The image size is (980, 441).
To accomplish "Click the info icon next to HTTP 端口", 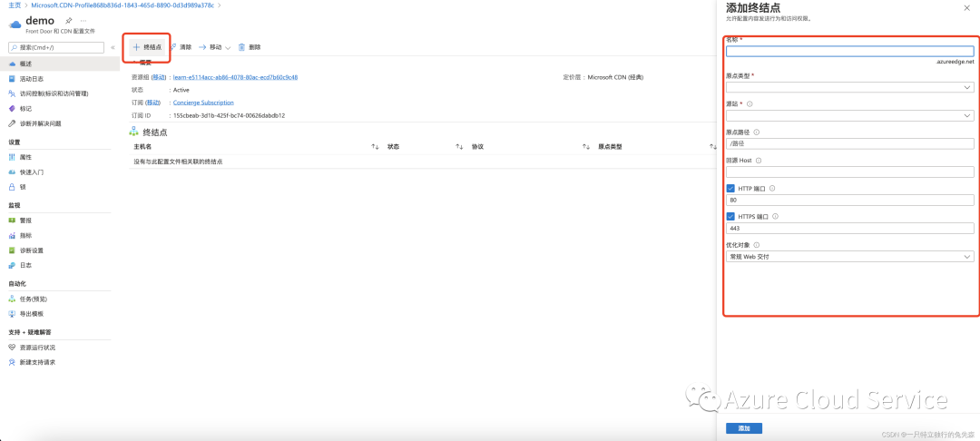I will tap(772, 189).
